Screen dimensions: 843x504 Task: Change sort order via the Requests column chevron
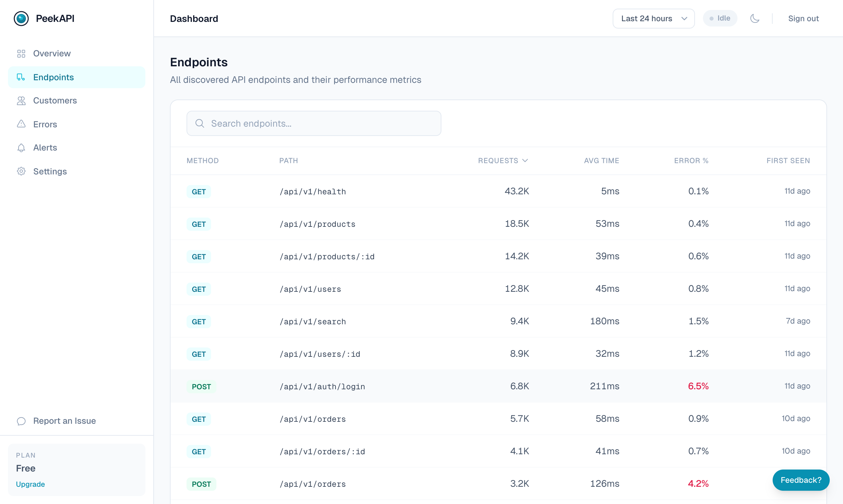tap(525, 160)
